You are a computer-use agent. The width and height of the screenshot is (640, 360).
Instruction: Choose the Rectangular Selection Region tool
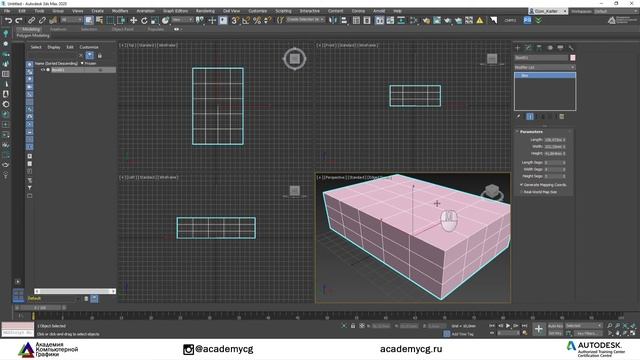coord(110,20)
